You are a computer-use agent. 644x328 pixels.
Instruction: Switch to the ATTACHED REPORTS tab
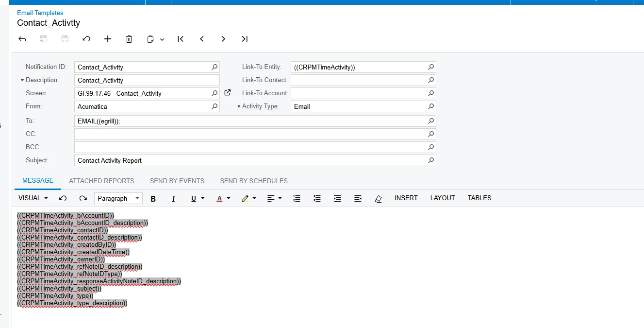pos(101,181)
